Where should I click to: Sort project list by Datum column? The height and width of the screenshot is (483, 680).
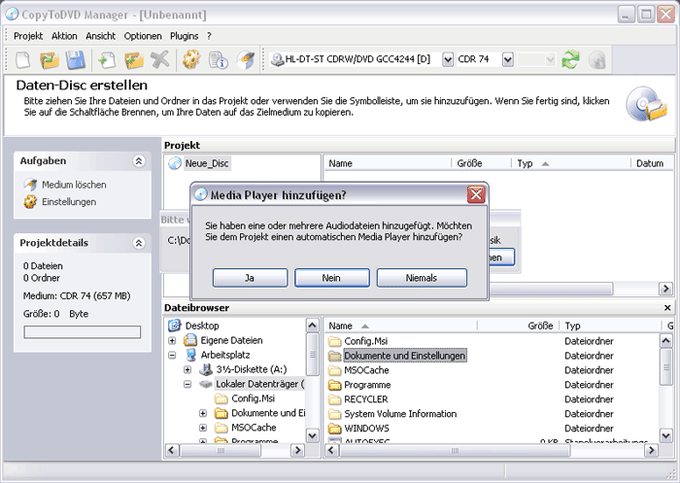coord(652,163)
